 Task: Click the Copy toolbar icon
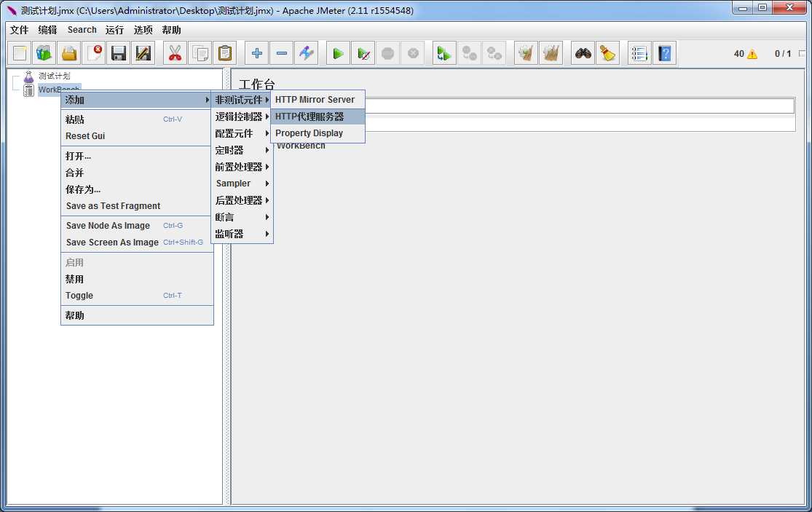[200, 53]
